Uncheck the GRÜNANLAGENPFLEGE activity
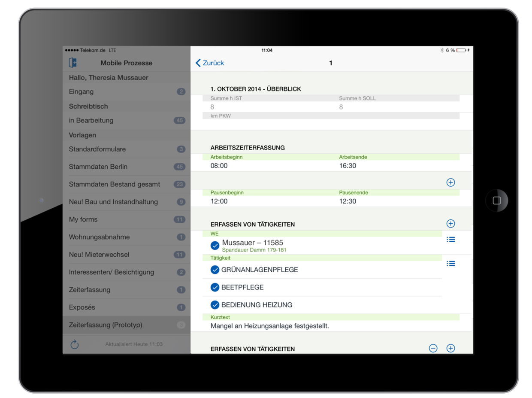The image size is (532, 398). pos(215,270)
